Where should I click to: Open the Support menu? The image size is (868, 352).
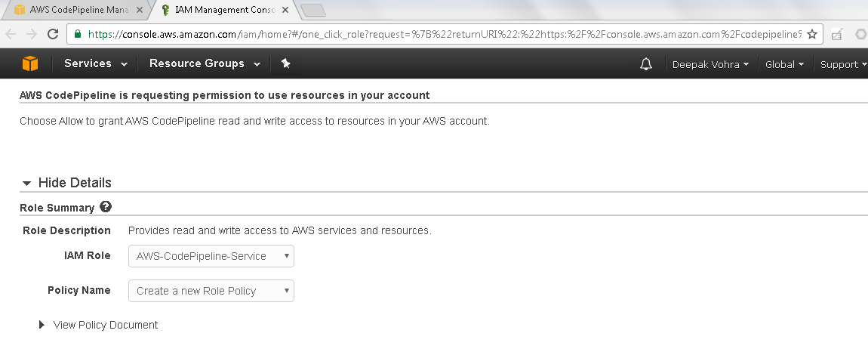842,64
